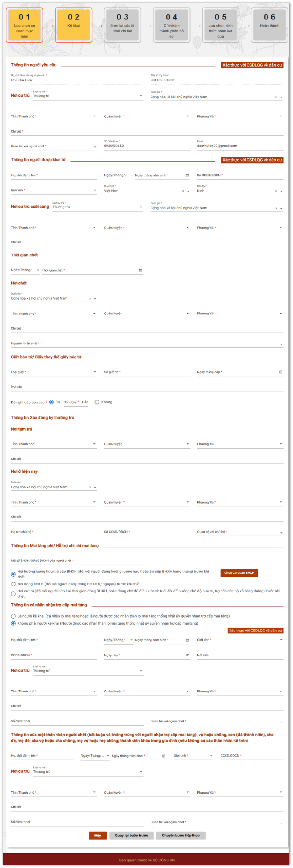Expand Nguyên nhân chết dropdown
The height and width of the screenshot is (868, 293).
pos(147,344)
